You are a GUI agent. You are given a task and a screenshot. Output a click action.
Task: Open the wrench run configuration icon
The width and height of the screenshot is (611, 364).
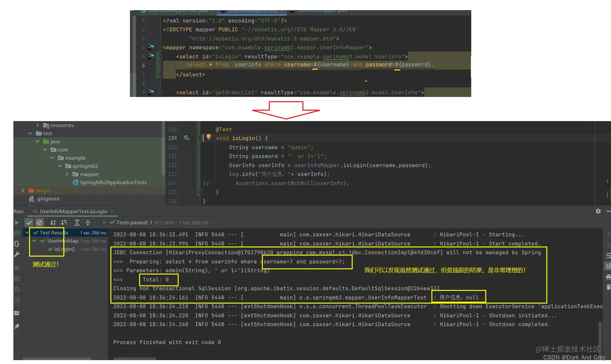click(17, 255)
